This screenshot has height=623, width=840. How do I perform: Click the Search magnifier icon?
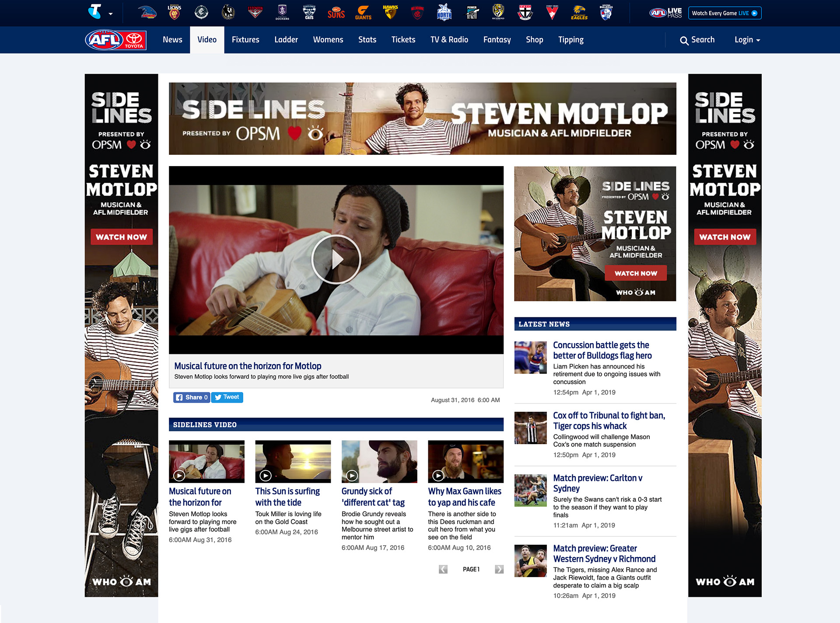[x=684, y=41]
